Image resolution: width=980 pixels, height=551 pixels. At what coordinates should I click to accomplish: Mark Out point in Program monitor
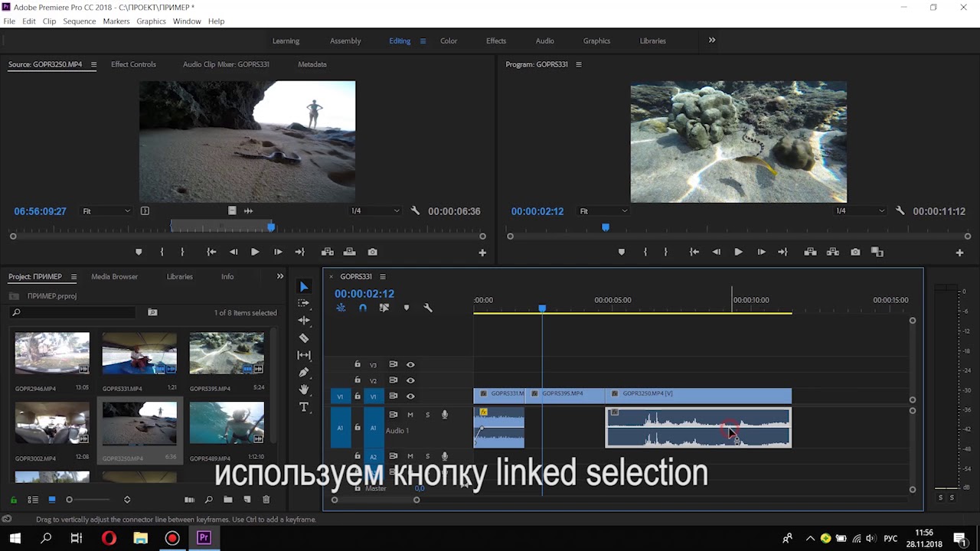click(665, 252)
